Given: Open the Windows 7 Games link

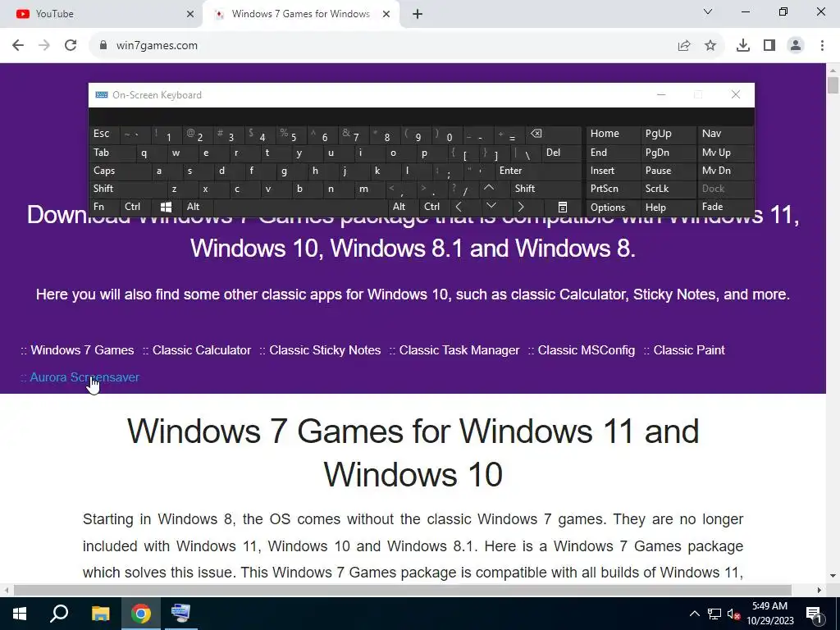Looking at the screenshot, I should click(82, 350).
